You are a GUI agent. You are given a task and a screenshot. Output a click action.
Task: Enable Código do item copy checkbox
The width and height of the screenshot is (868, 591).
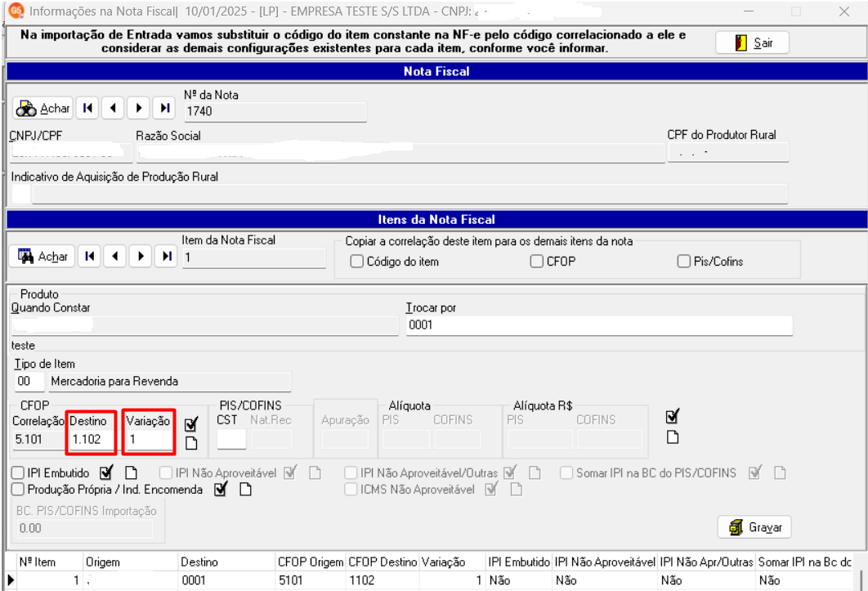[357, 262]
